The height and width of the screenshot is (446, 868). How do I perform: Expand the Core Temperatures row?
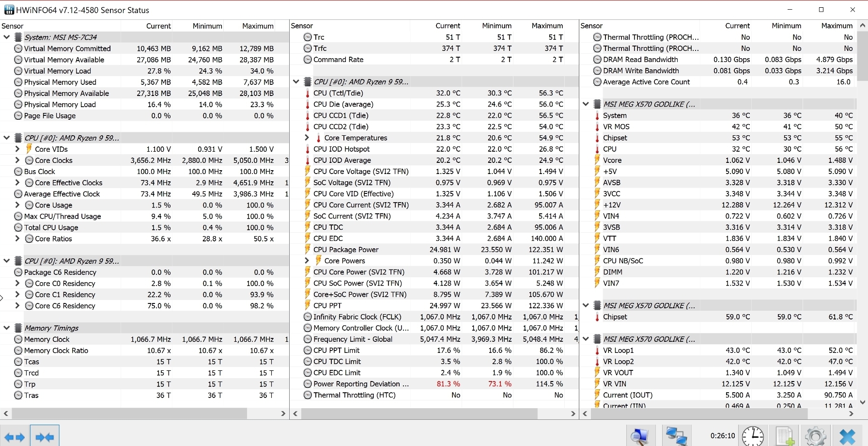click(307, 138)
